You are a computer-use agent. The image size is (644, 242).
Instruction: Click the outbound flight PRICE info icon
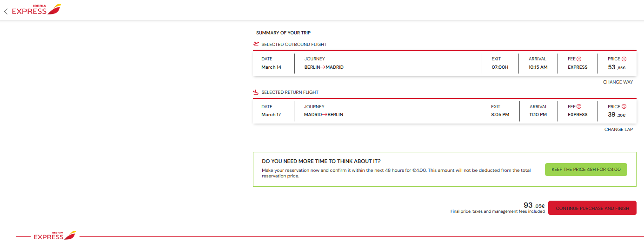[624, 59]
